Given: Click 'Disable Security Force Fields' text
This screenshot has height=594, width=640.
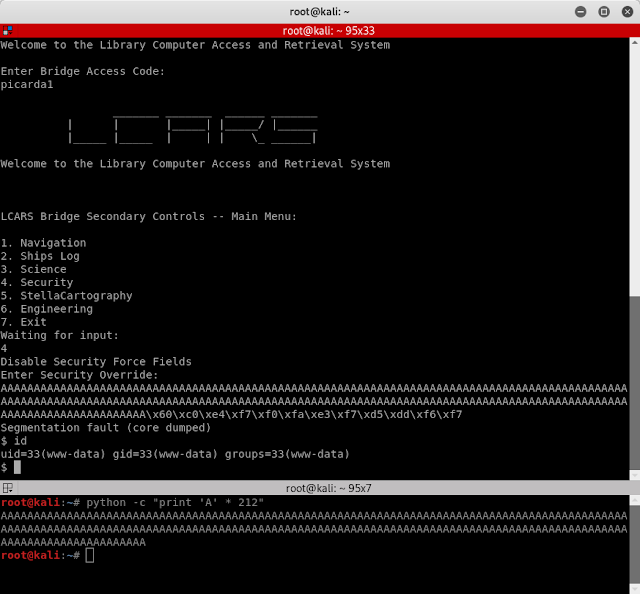Looking at the screenshot, I should point(96,362).
